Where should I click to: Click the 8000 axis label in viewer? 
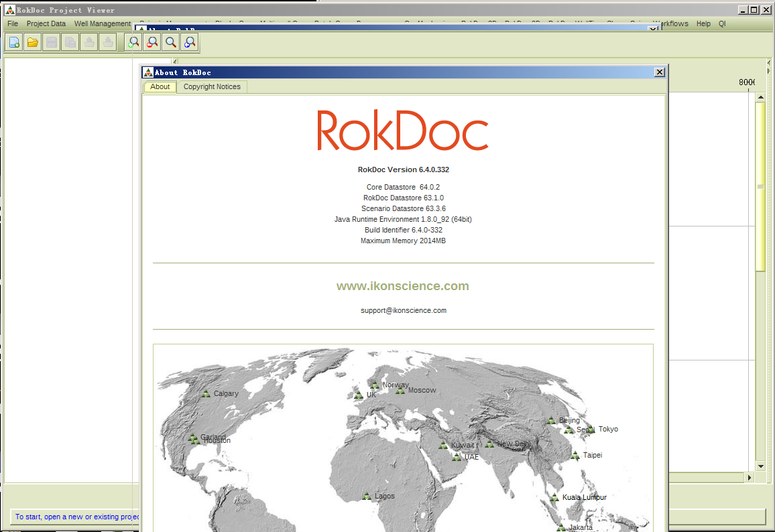[x=747, y=82]
